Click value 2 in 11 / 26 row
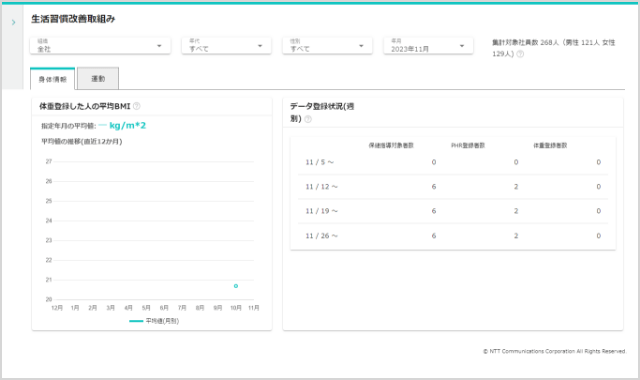 click(516, 236)
